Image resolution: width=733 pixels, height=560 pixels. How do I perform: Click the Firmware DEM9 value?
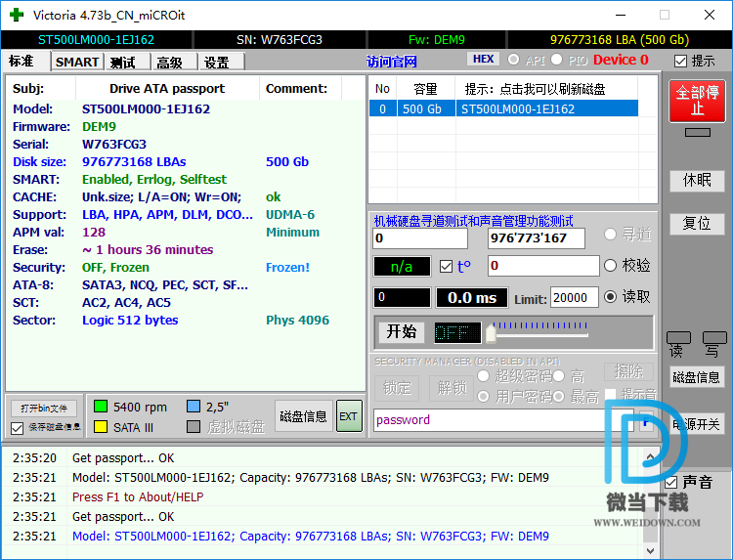tap(99, 127)
